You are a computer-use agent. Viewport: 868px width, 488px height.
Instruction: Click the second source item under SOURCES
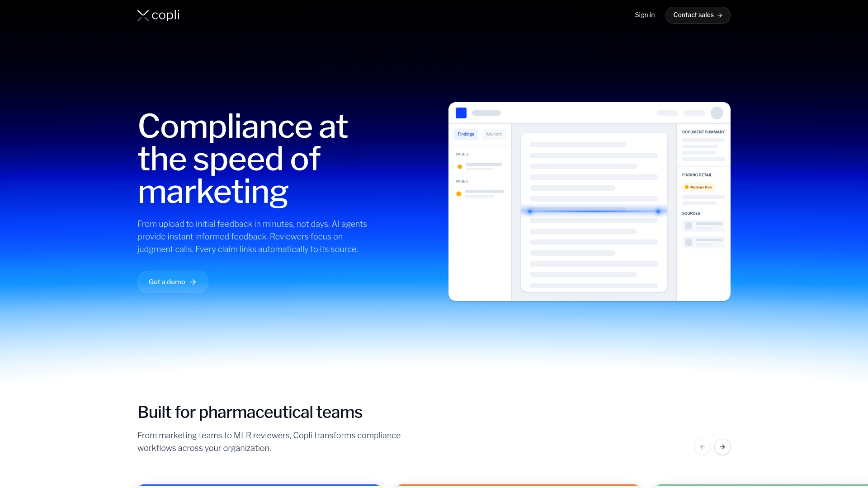[703, 242]
